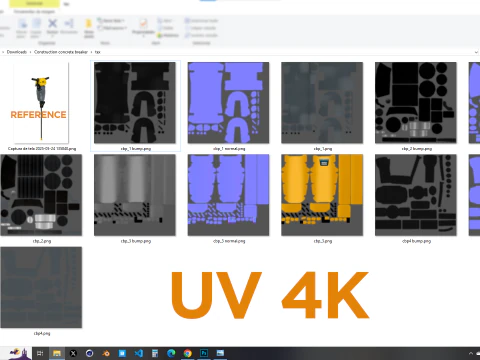
Task: Switch to the Picture Tools tab
Action: pyautogui.click(x=34, y=11)
